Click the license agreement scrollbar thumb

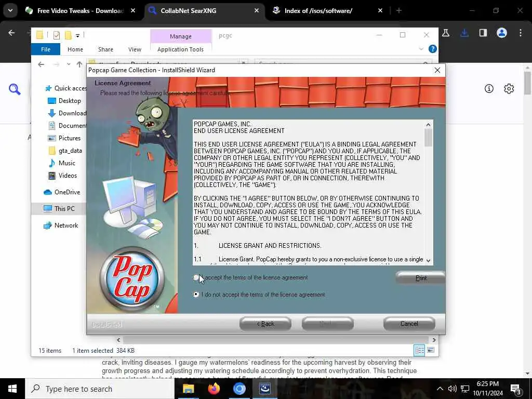point(428,138)
